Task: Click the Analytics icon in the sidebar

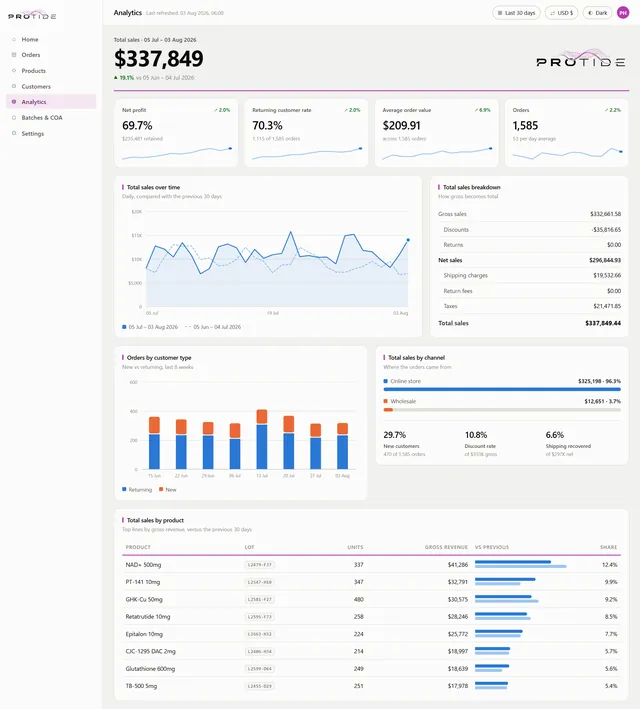Action: click(x=14, y=102)
